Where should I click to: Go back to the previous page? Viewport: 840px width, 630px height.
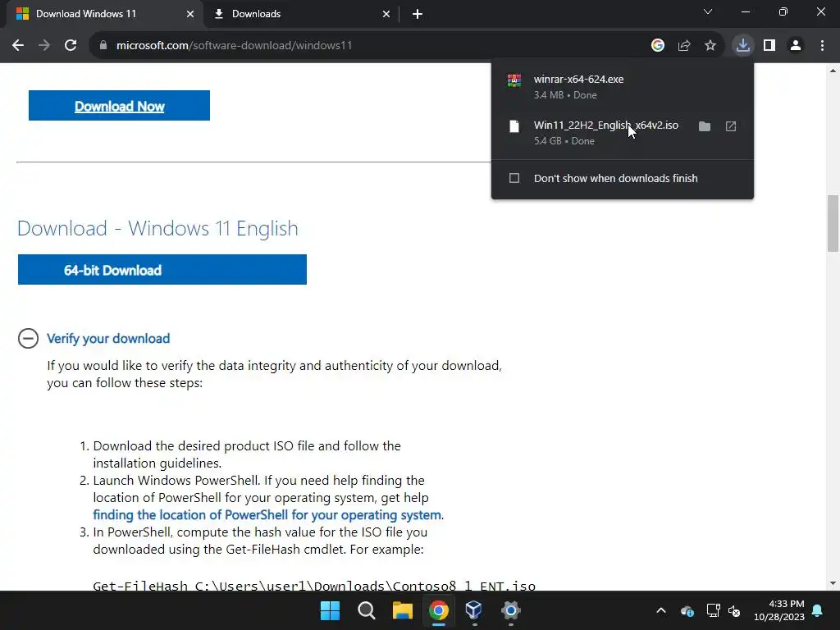tap(18, 46)
